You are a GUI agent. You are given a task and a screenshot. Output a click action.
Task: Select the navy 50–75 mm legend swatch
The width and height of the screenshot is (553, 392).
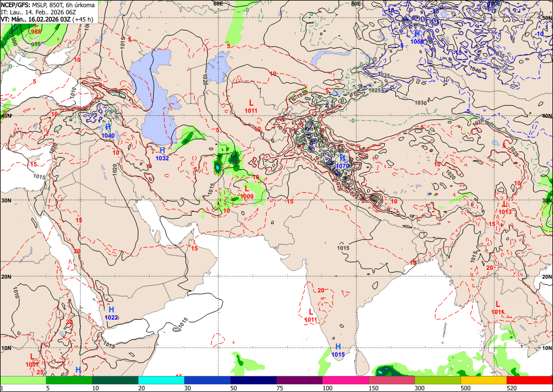point(253,380)
